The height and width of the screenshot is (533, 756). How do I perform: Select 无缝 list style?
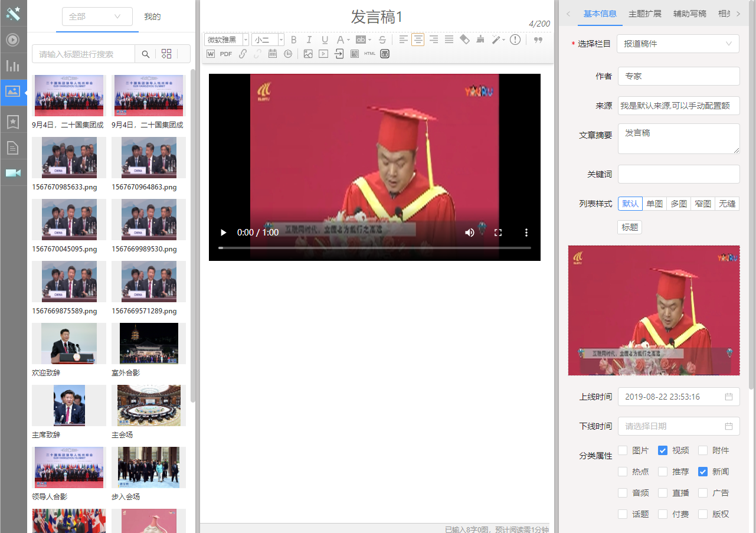coord(727,204)
